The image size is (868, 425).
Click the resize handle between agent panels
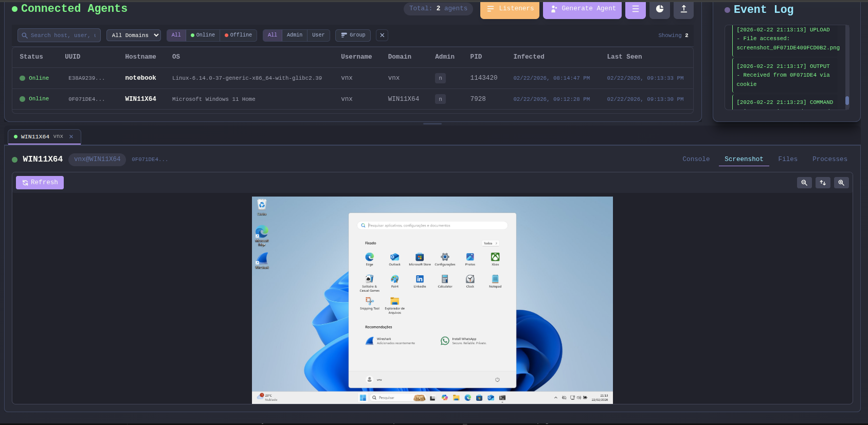click(x=432, y=123)
